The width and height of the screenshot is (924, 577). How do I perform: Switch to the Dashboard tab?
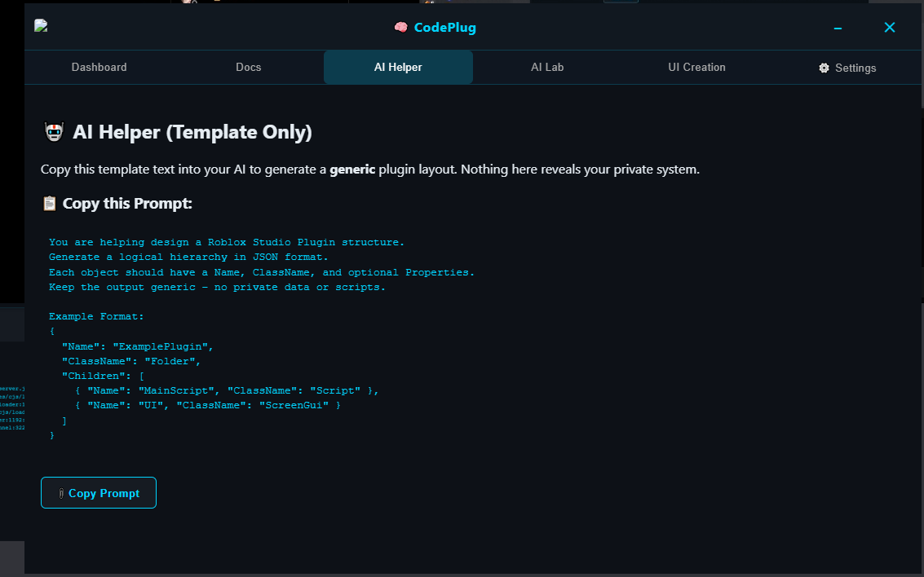[99, 67]
